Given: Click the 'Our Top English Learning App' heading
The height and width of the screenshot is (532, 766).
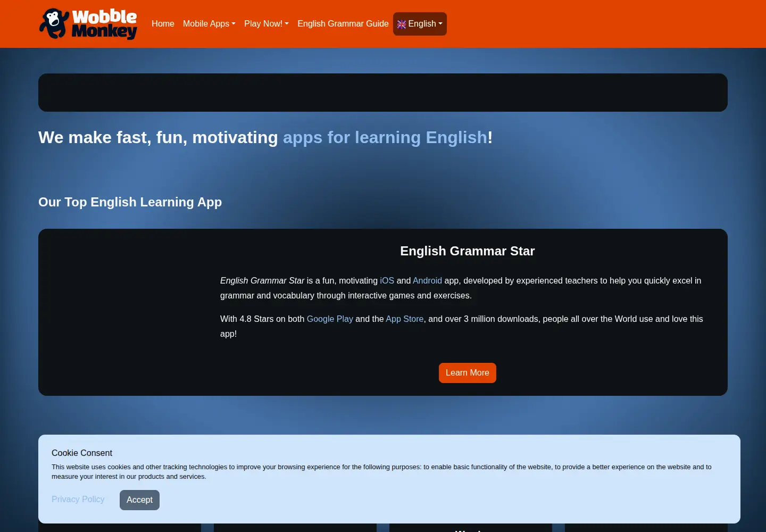Looking at the screenshot, I should [x=130, y=202].
